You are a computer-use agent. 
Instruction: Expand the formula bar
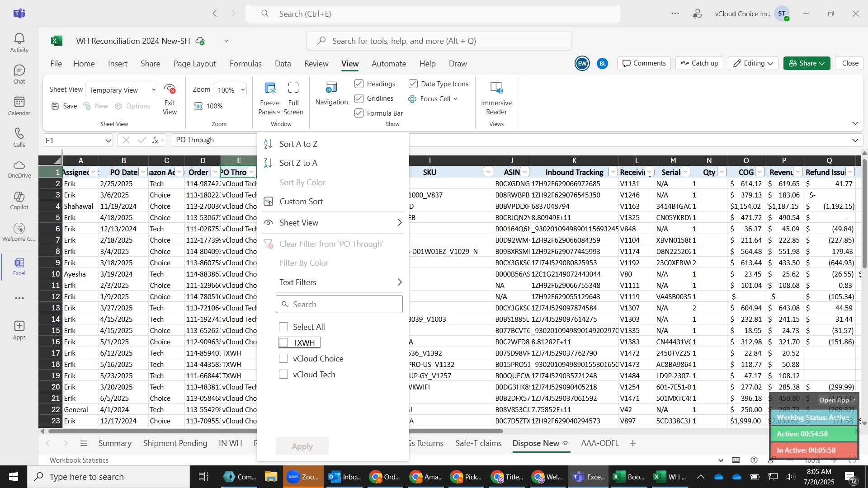pos(855,141)
